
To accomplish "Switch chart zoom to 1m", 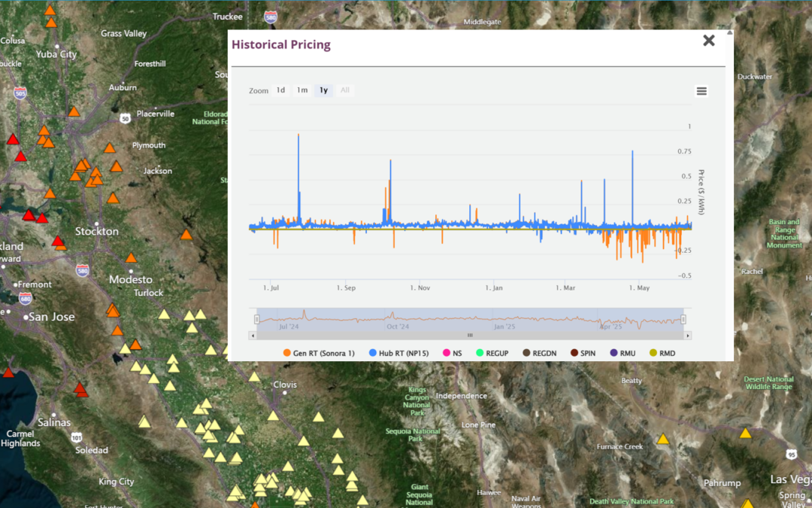I will coord(301,90).
